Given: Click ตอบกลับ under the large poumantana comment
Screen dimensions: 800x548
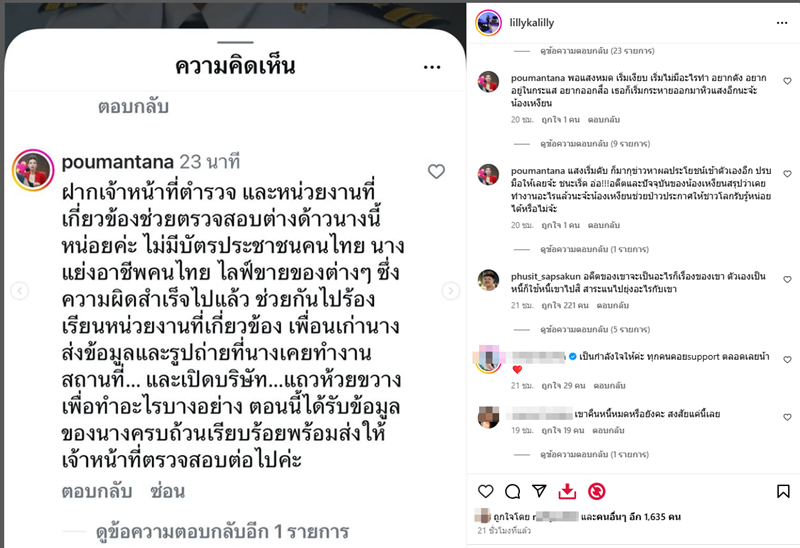Looking at the screenshot, I should [x=97, y=491].
